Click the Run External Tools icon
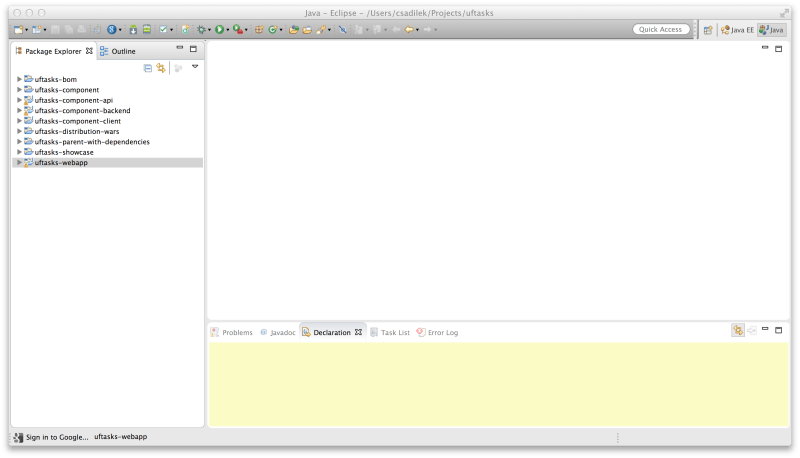Viewport: 800px width, 458px height. (238, 30)
